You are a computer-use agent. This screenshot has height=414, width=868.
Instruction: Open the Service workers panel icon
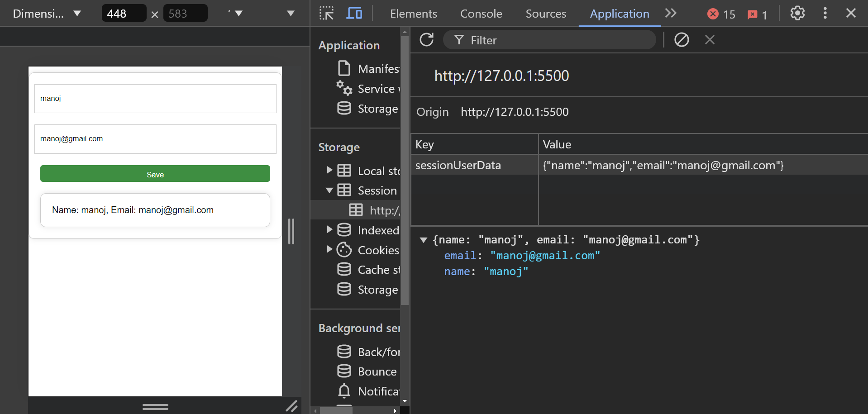[345, 88]
